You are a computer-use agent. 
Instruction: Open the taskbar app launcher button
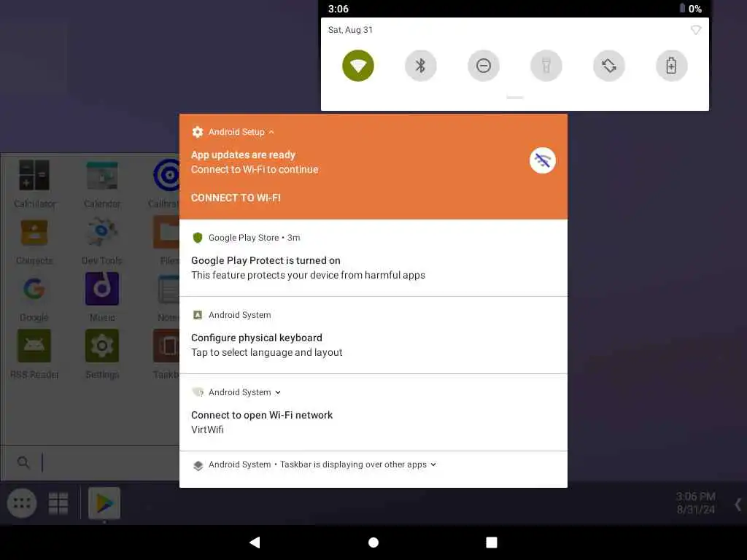tap(22, 503)
